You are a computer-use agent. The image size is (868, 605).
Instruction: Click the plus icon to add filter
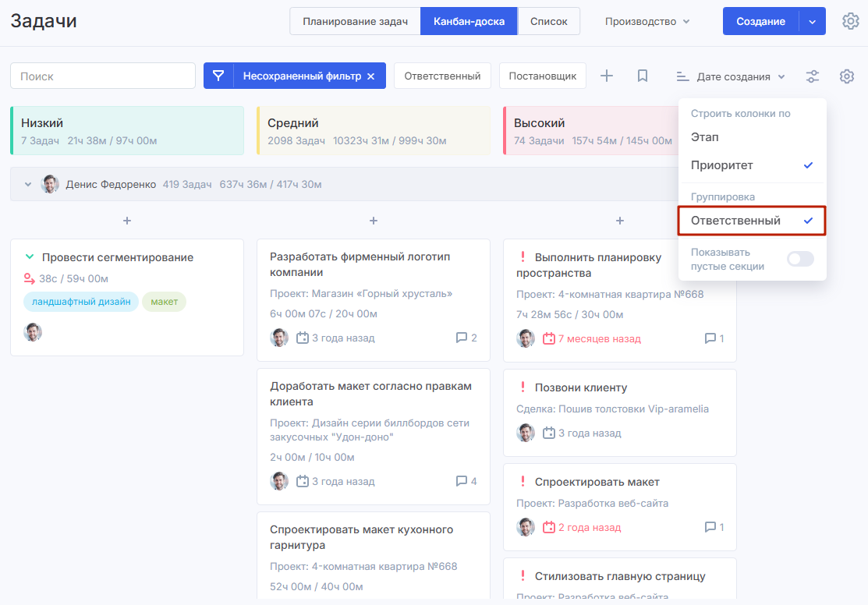(x=607, y=76)
